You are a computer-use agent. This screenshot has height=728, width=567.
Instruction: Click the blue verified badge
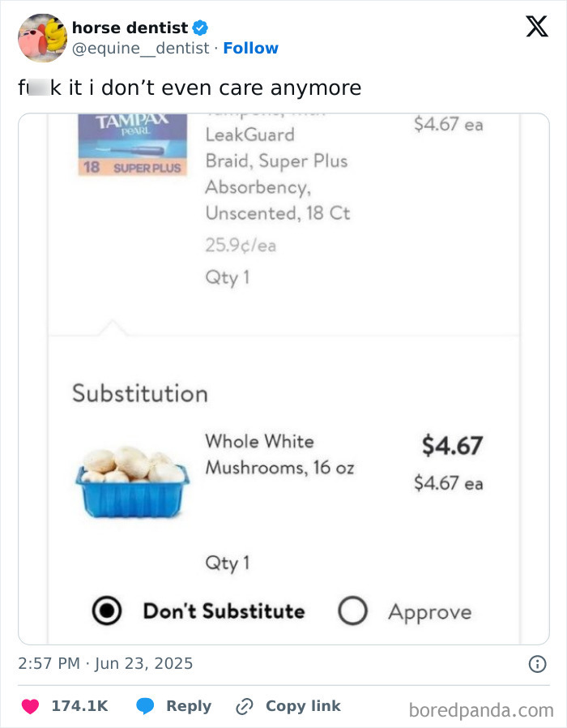198,27
